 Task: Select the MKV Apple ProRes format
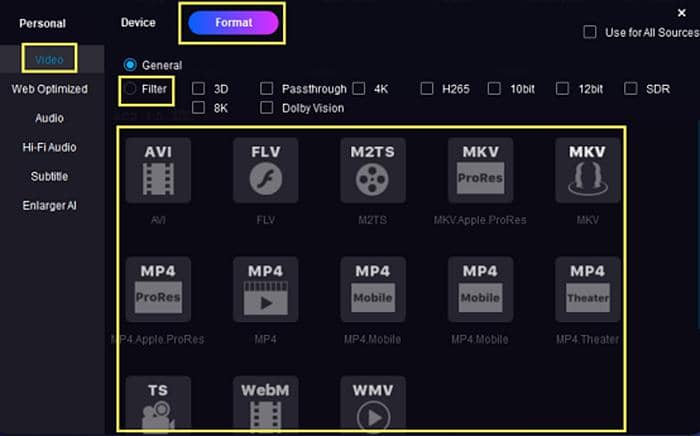click(x=480, y=171)
